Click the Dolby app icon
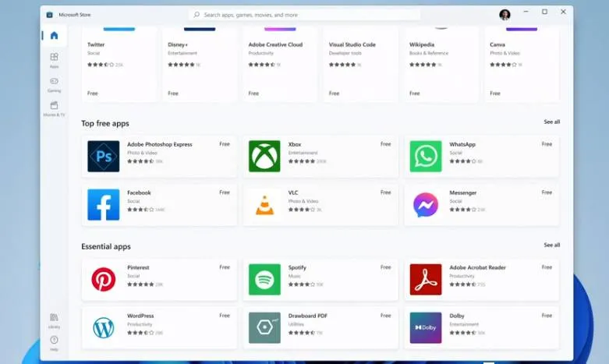Screen dimensions: 609x364 coord(426,328)
